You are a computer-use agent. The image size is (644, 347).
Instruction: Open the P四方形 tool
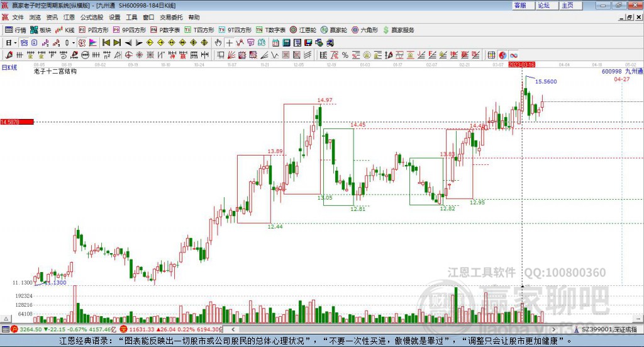(94, 30)
